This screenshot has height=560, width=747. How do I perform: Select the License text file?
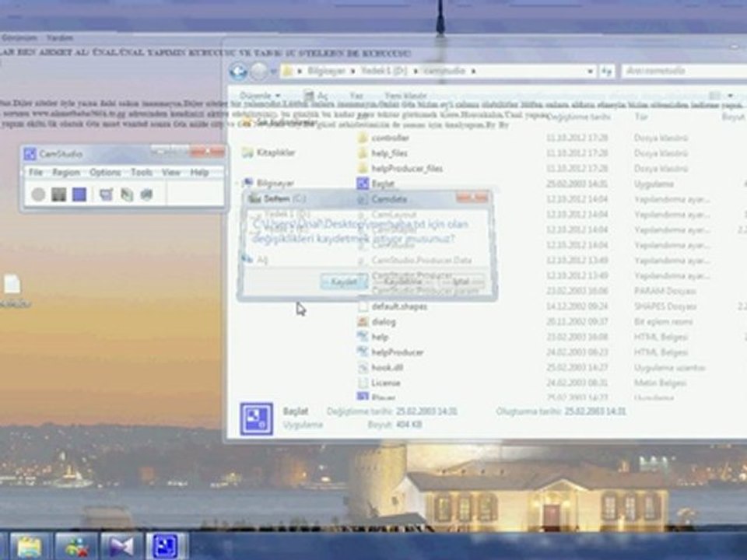coord(379,383)
